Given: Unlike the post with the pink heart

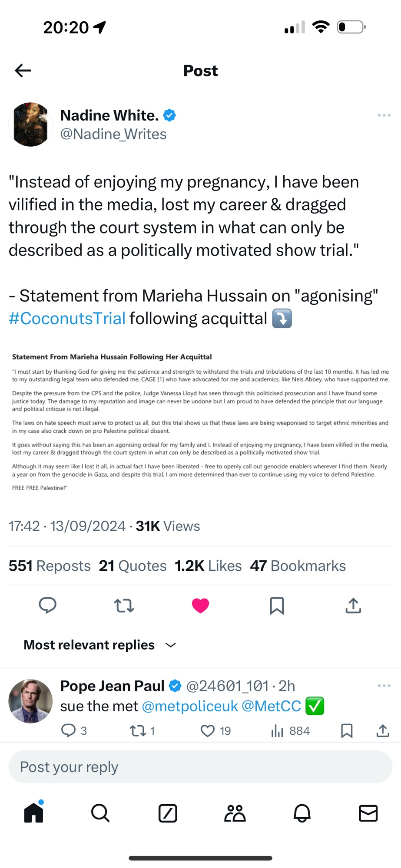Looking at the screenshot, I should pyautogui.click(x=200, y=605).
